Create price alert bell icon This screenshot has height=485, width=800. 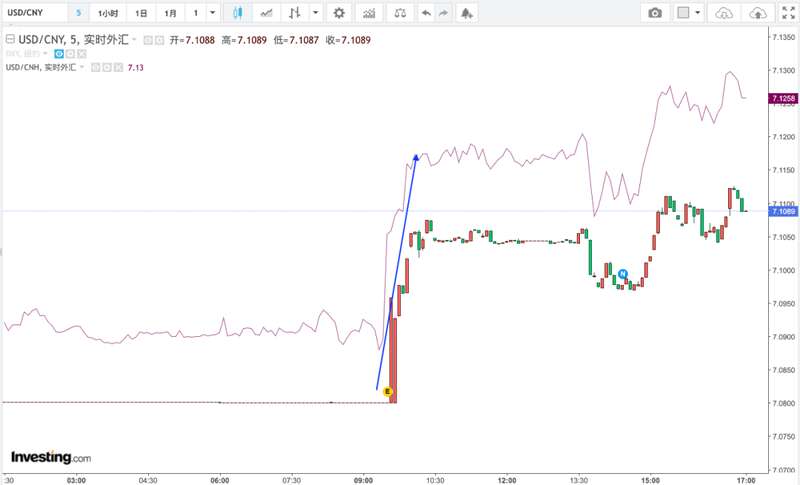[x=466, y=13]
